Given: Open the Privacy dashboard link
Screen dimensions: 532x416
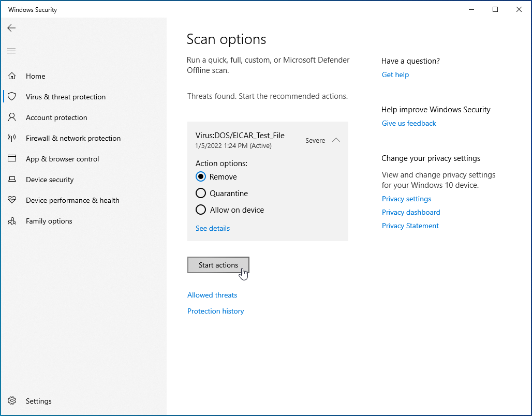Looking at the screenshot, I should 411,212.
